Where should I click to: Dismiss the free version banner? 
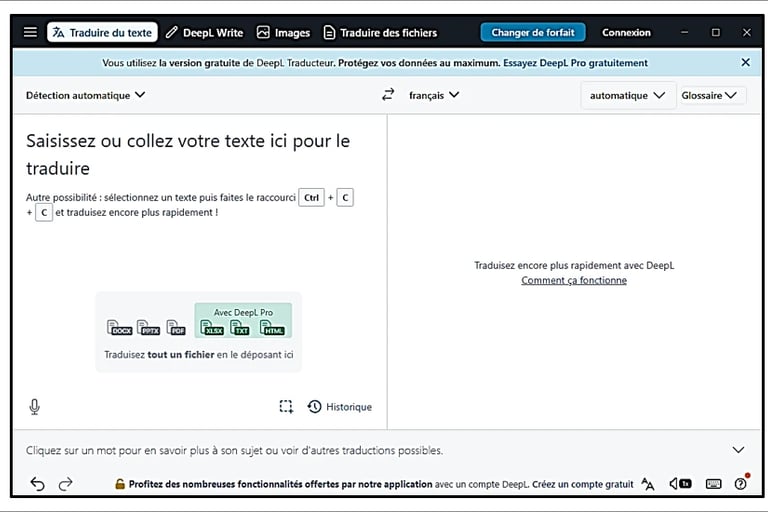tap(745, 62)
